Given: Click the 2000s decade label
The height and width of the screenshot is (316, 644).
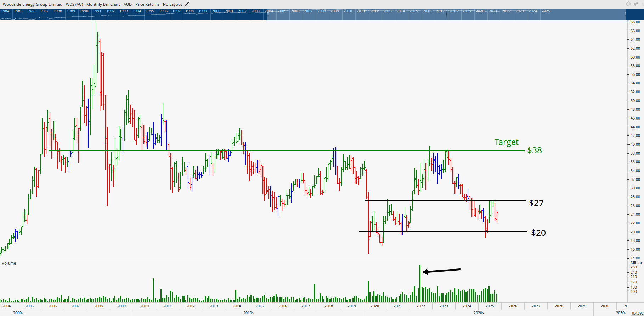Looking at the screenshot, I should [18, 313].
